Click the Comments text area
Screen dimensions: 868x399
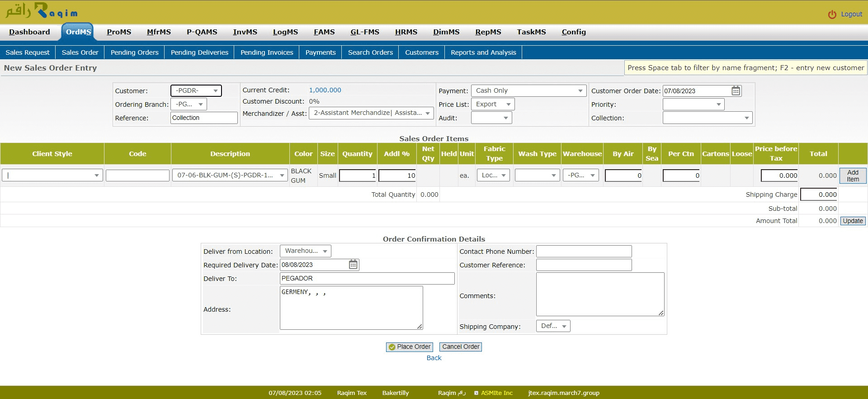click(x=600, y=294)
